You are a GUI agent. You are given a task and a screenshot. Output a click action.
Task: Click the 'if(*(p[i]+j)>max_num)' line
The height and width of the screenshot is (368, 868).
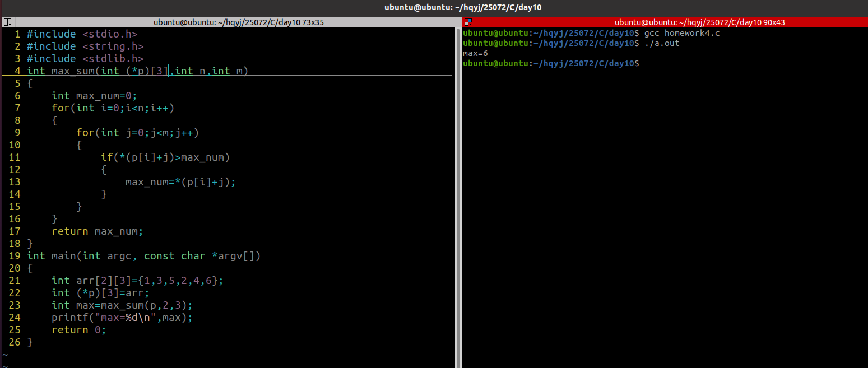coord(165,157)
